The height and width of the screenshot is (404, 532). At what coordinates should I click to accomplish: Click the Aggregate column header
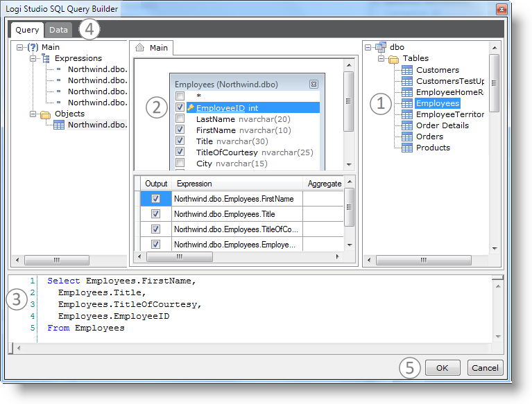[323, 184]
